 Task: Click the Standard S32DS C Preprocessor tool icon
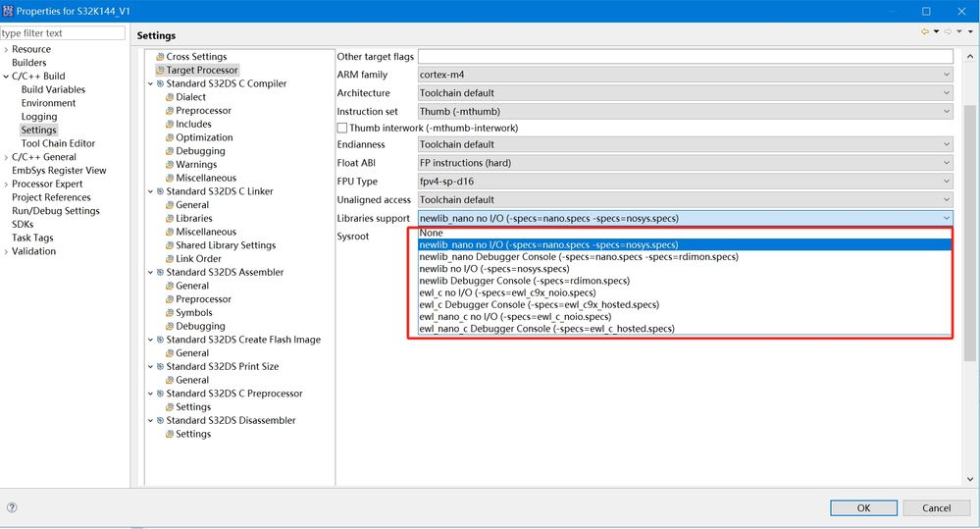coord(160,394)
